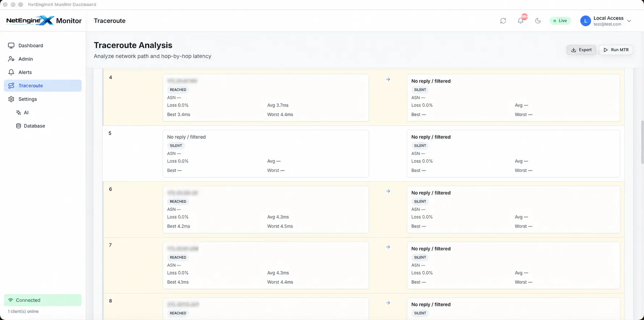Image resolution: width=644 pixels, height=320 pixels.
Task: Click the hop number 8 label
Action: (x=110, y=301)
